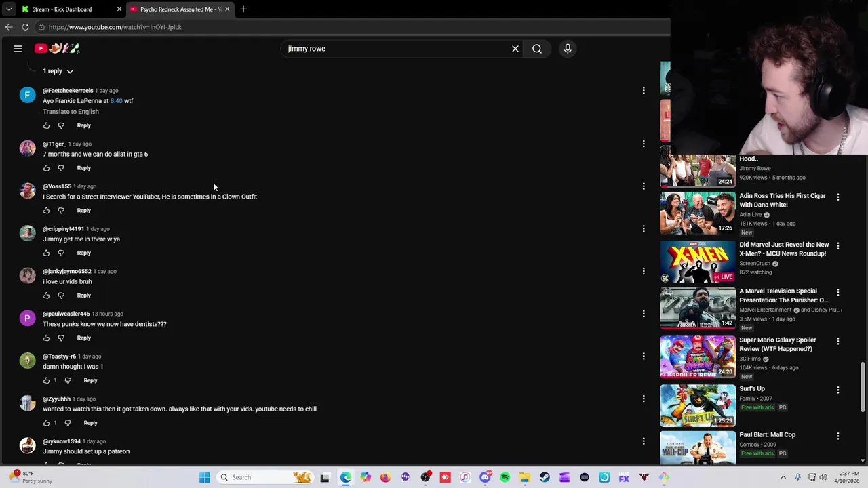Open File Explorer from the taskbar
Image resolution: width=868 pixels, height=488 pixels.
[525, 477]
